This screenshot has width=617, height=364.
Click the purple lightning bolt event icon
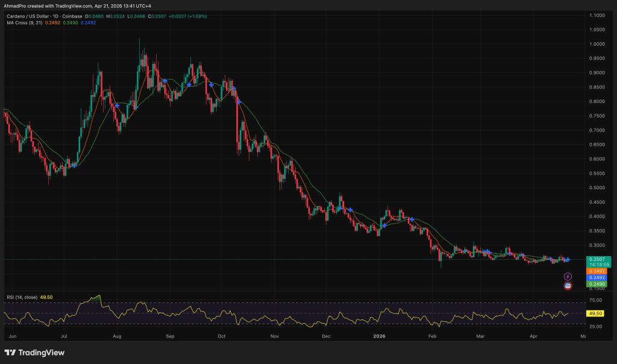(567, 277)
